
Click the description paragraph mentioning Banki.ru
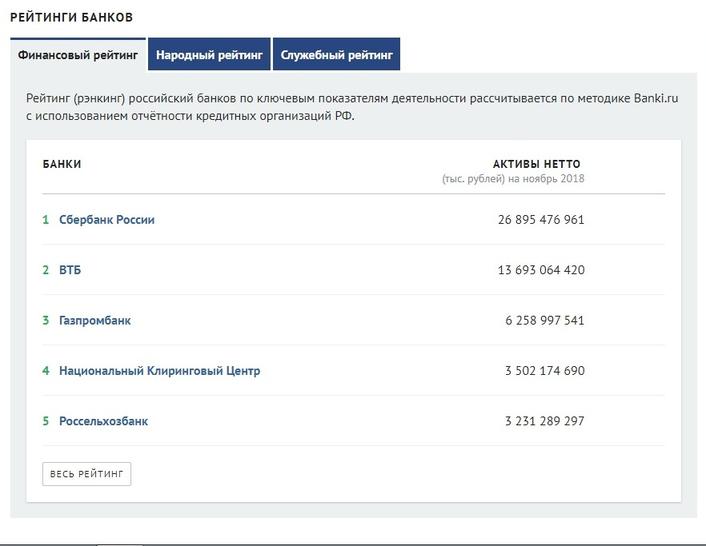click(352, 107)
